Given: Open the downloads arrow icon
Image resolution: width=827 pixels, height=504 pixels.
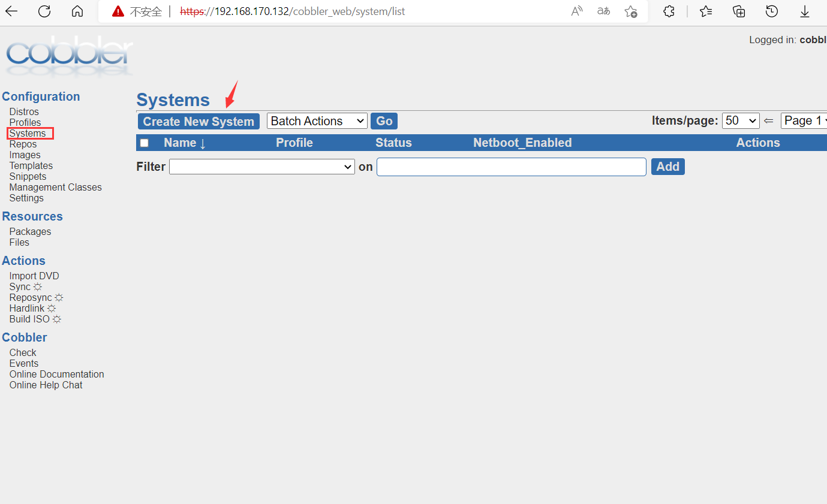Looking at the screenshot, I should (805, 11).
